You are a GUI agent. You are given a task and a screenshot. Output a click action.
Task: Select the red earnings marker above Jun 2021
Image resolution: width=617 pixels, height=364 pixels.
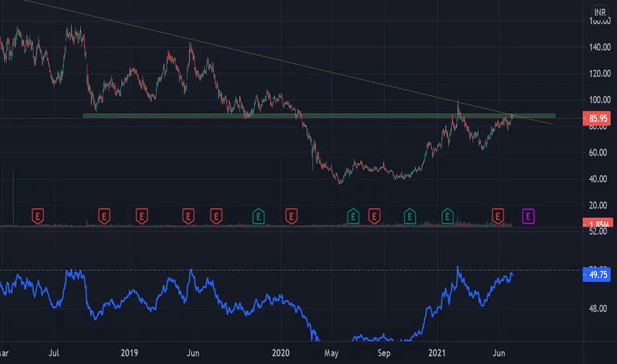(x=498, y=216)
